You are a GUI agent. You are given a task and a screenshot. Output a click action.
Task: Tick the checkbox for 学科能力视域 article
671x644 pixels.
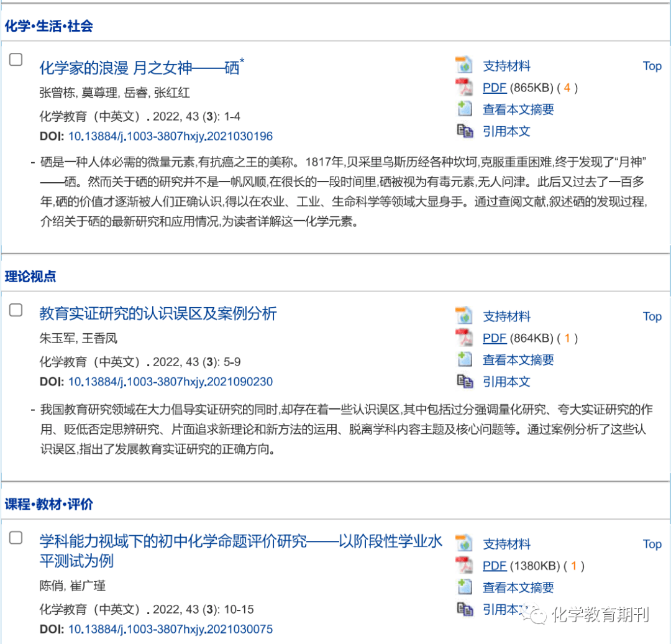click(16, 538)
